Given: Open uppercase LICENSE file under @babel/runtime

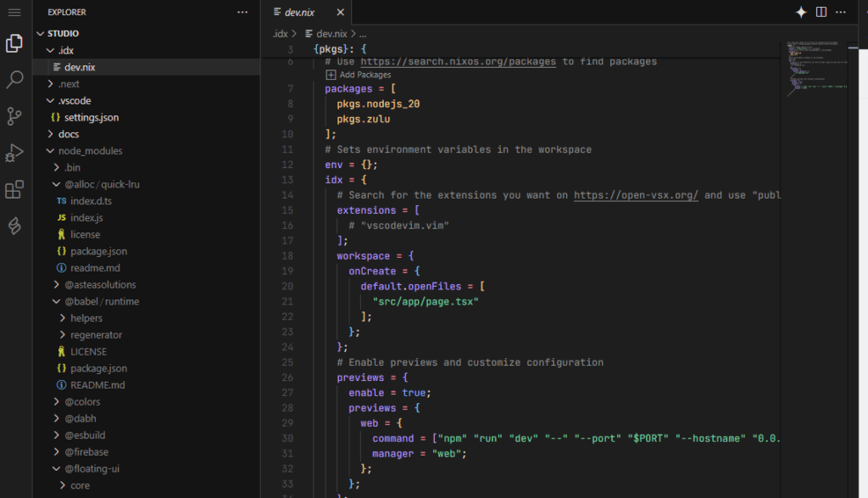Looking at the screenshot, I should (147, 352).
